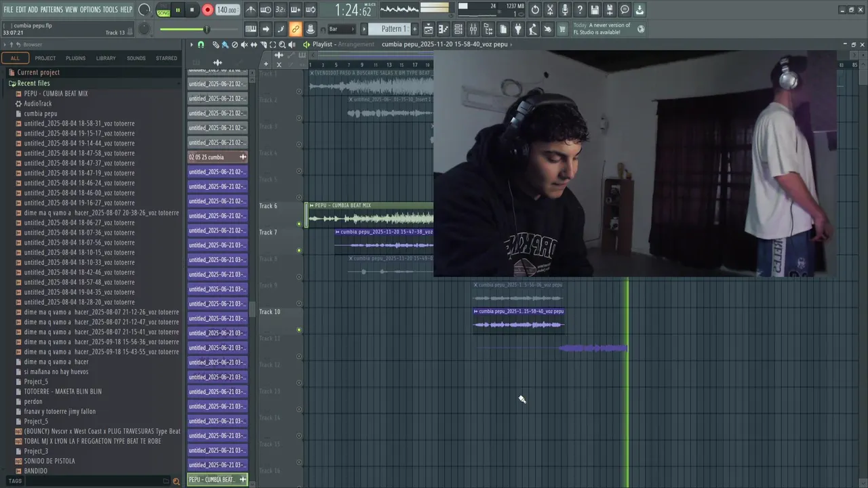Click the stop button
Screen dimensions: 868x488
point(192,10)
